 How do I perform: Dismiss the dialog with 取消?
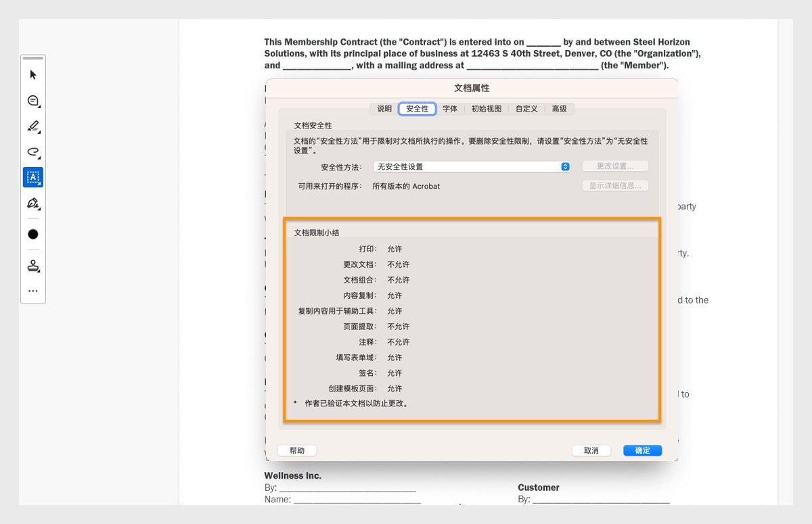(590, 450)
